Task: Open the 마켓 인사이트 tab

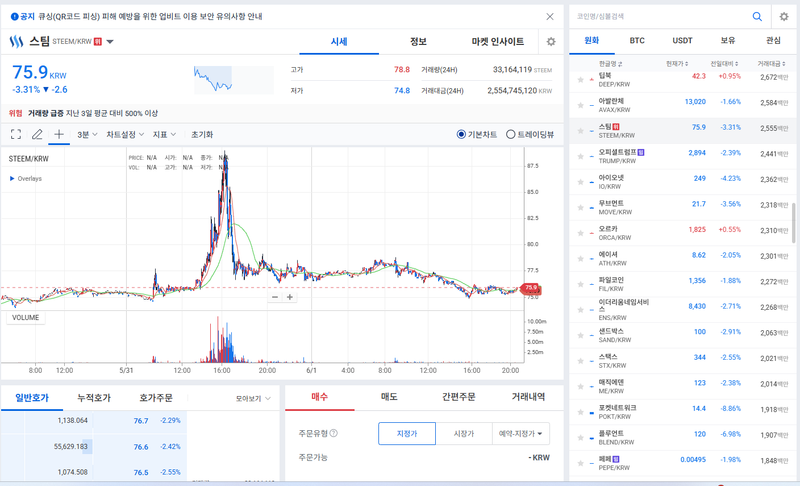Action: [498, 41]
